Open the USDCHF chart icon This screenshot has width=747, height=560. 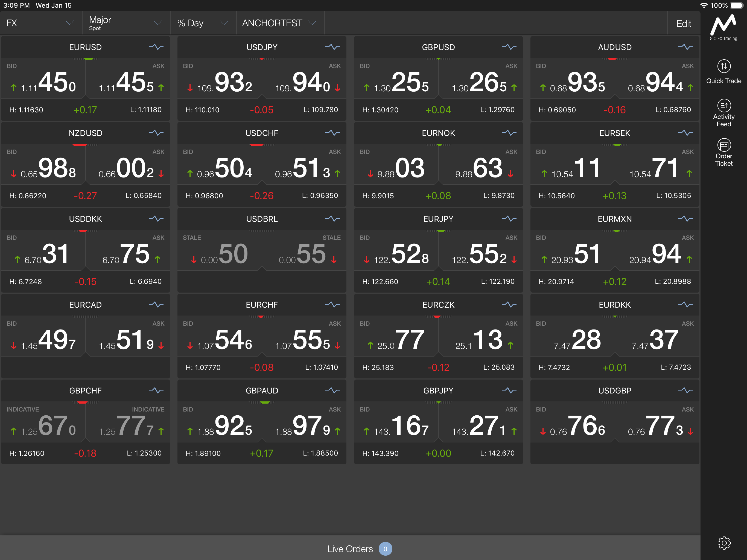tap(332, 133)
